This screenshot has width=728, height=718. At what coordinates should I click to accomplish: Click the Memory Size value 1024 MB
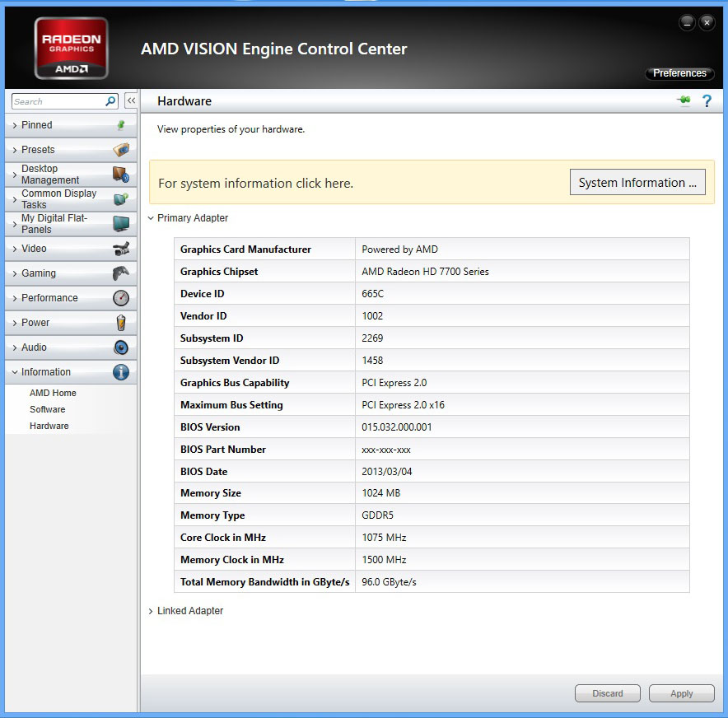click(x=380, y=493)
